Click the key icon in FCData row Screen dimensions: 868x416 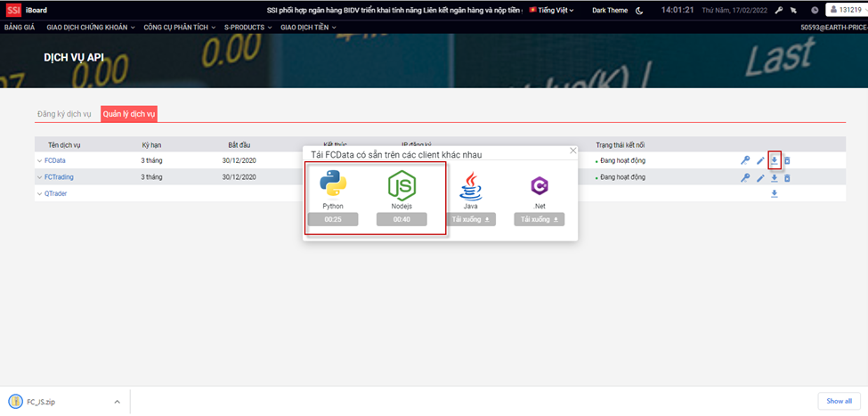coord(745,160)
